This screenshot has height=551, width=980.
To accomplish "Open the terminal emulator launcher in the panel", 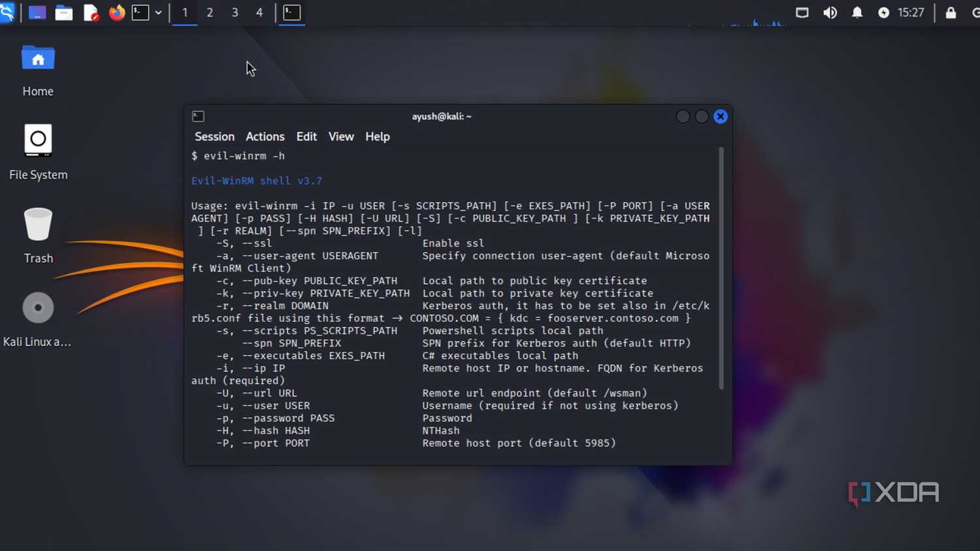I will click(140, 12).
